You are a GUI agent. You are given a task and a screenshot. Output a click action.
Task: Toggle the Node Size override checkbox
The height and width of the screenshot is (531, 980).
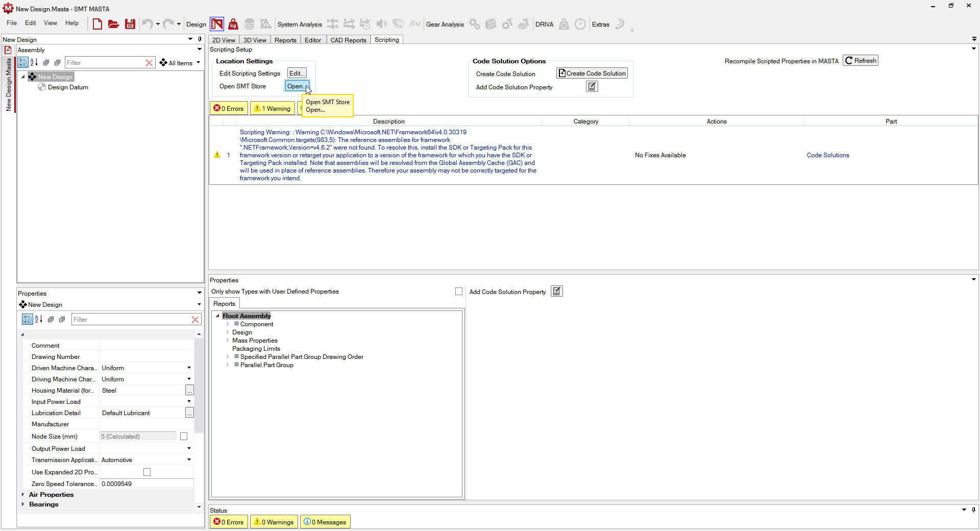coord(184,437)
